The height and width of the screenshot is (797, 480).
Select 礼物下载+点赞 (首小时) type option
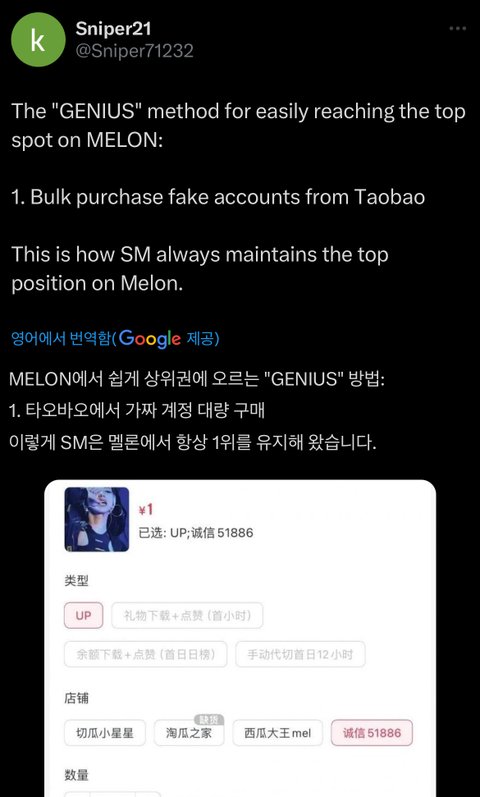point(188,616)
